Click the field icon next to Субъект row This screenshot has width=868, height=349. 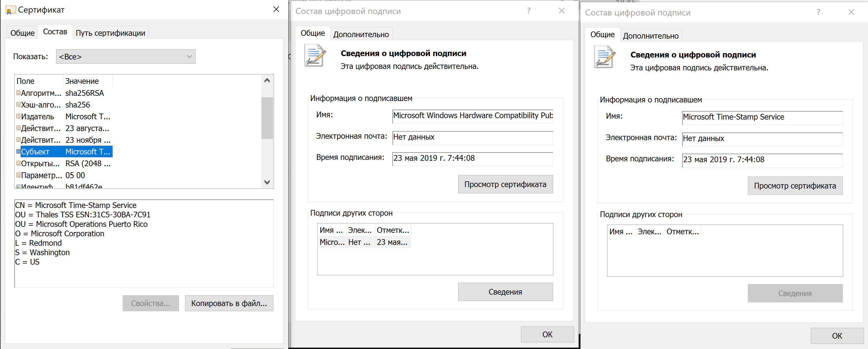(x=19, y=151)
